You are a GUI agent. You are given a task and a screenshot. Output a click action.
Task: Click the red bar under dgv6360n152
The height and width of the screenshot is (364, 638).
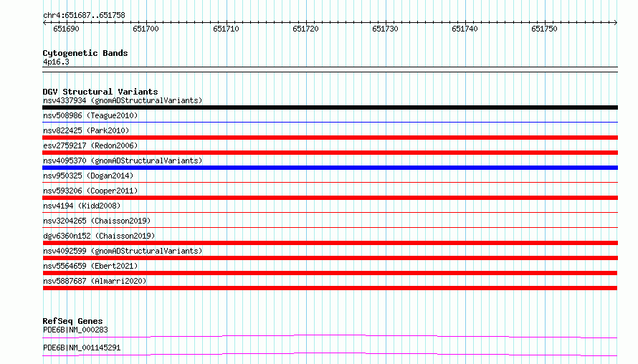[x=330, y=243]
